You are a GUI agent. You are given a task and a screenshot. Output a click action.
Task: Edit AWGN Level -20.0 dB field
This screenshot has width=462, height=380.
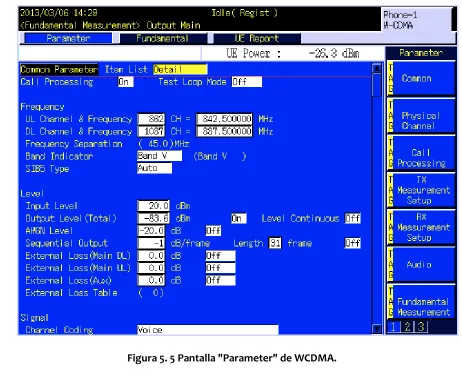point(151,231)
